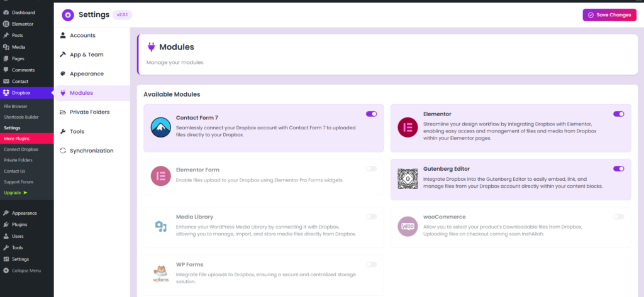Click the Elementor icon in WordPress sidebar

6,24
